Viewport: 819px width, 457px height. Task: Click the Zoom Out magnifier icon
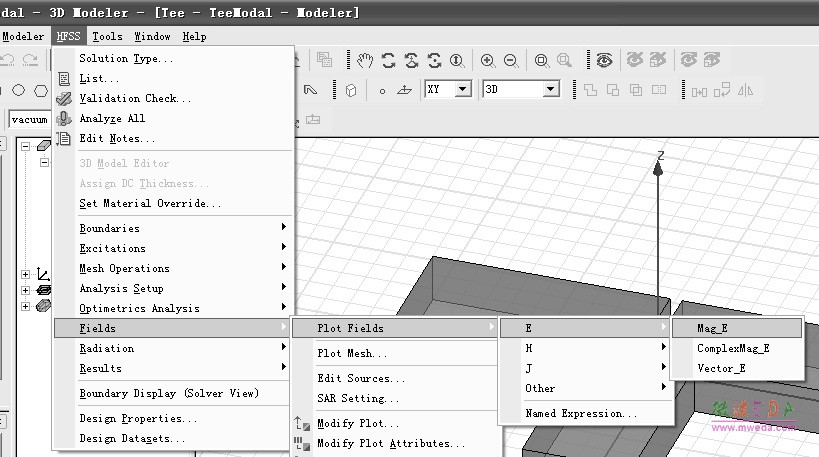(x=511, y=61)
